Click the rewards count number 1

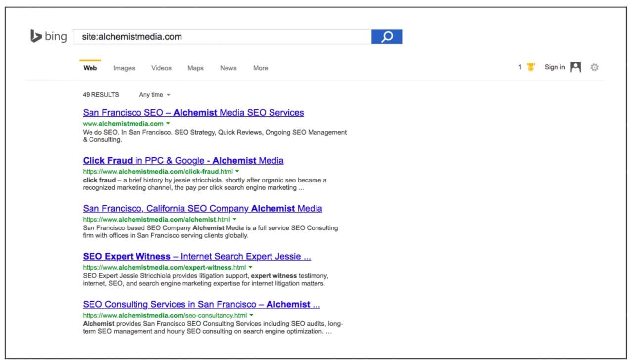coord(520,67)
